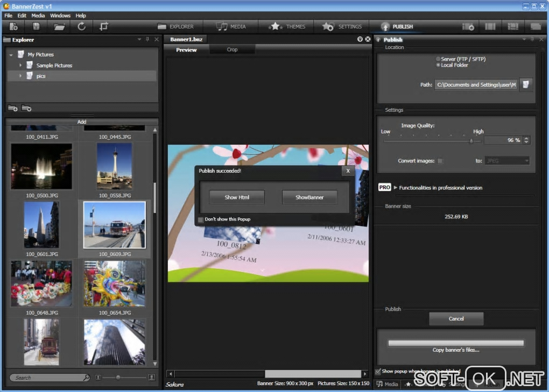Select the Sample Pictures folder
The height and width of the screenshot is (392, 549).
(54, 66)
